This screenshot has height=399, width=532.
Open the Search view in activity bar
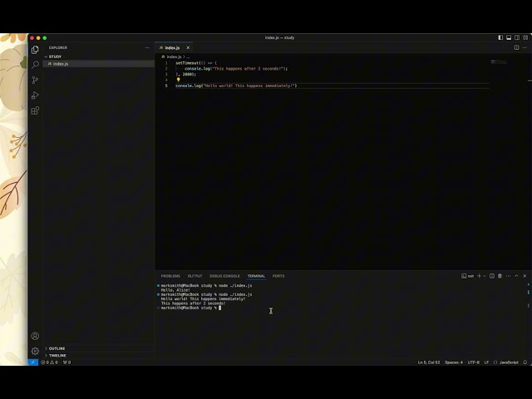[35, 65]
